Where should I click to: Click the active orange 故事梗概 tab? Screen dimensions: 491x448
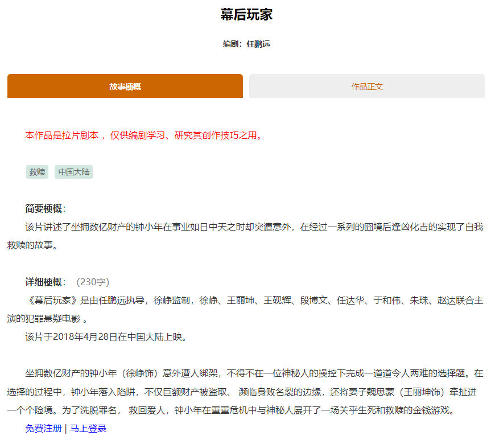[x=124, y=86]
